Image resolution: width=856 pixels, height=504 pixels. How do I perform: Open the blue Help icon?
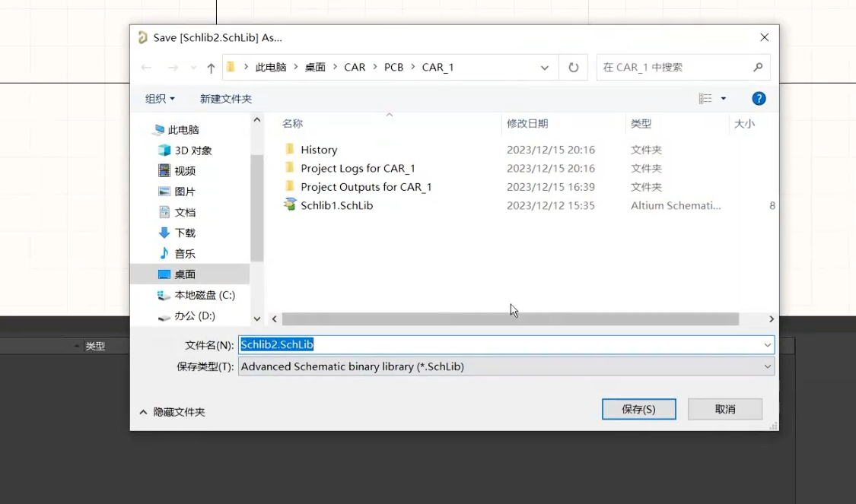(x=759, y=98)
